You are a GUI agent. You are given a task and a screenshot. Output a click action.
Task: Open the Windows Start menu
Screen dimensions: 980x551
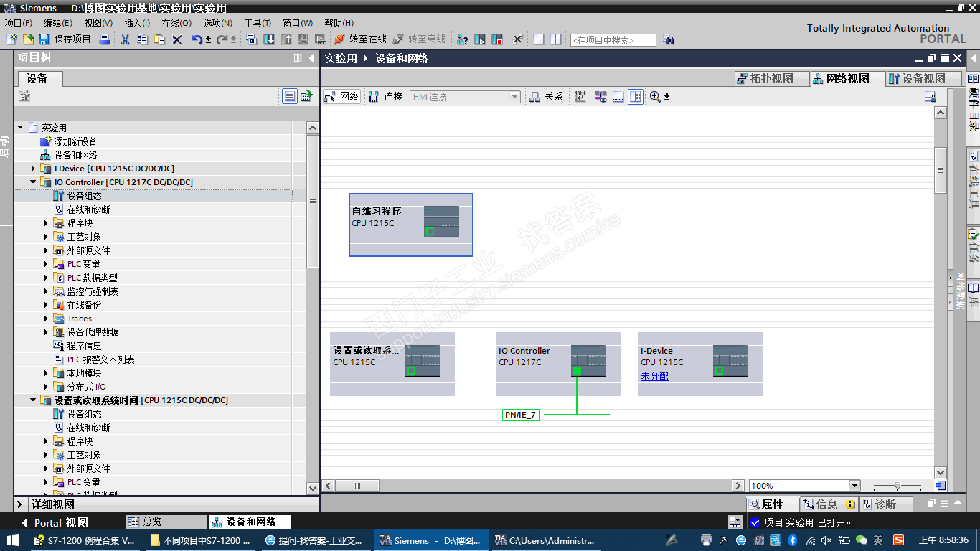tap(14, 540)
